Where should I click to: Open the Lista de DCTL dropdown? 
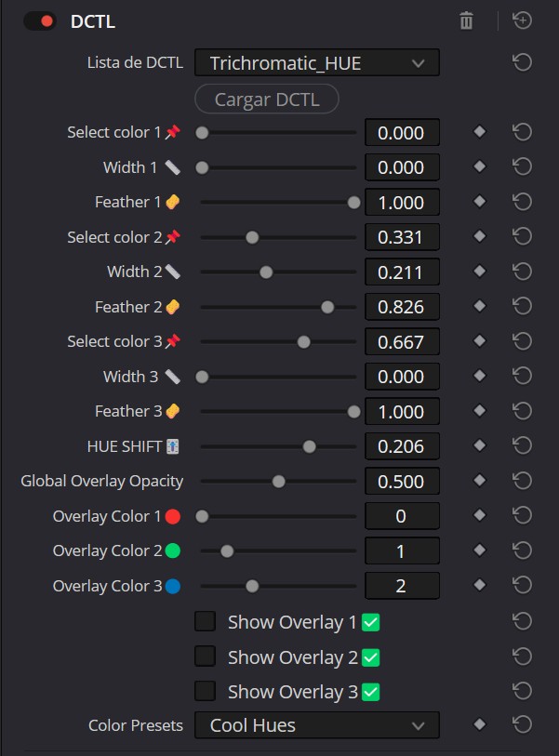(316, 63)
